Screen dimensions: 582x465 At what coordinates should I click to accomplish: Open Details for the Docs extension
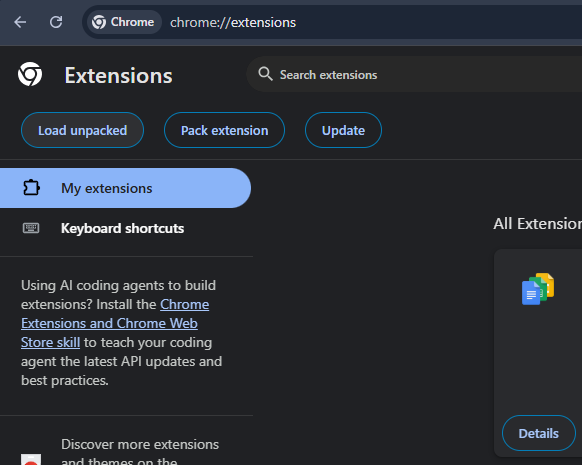539,433
